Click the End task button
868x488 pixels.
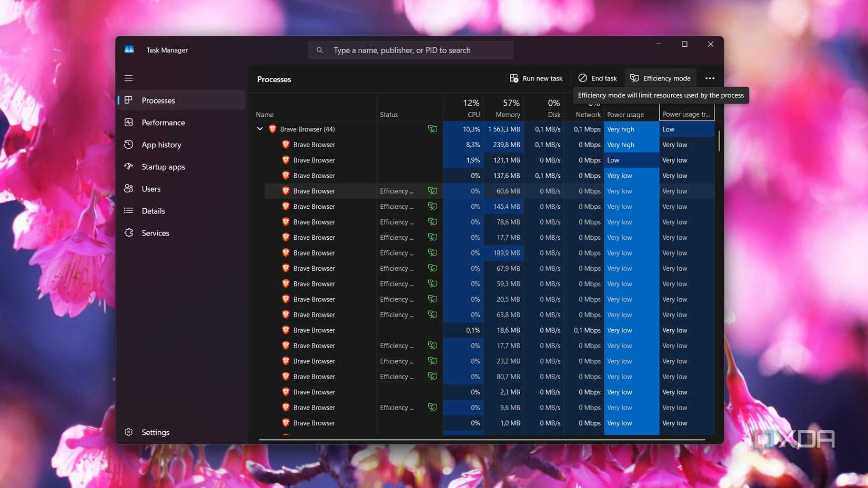coord(598,78)
